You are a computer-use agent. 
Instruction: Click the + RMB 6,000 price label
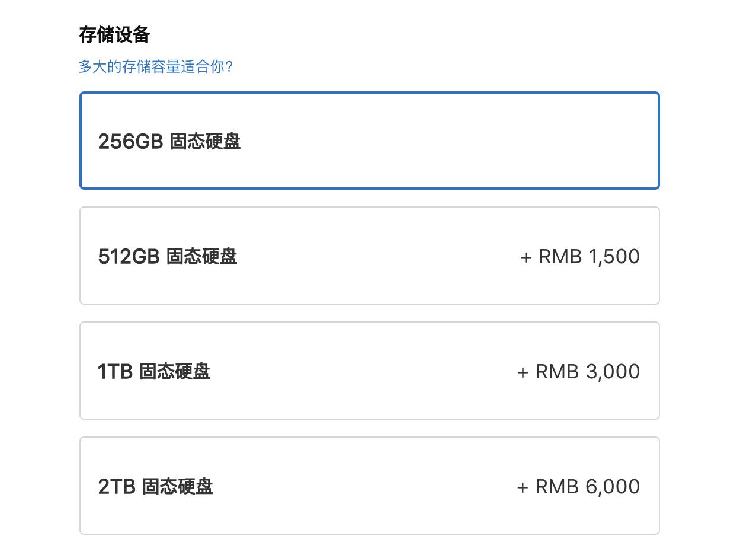click(x=578, y=486)
